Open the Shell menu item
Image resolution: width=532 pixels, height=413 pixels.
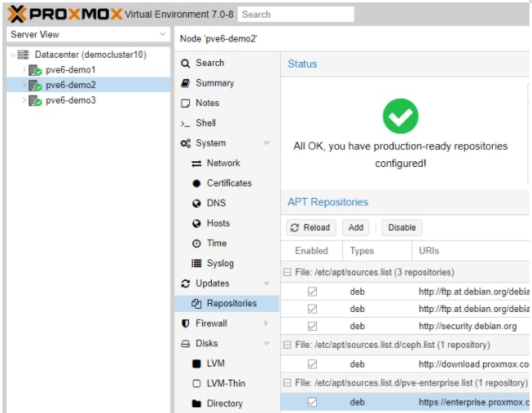[x=227, y=123]
